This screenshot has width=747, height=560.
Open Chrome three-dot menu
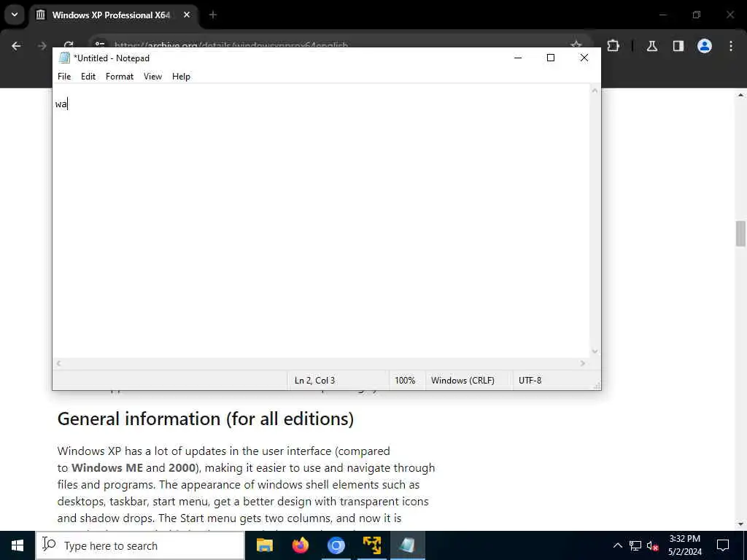coord(731,46)
